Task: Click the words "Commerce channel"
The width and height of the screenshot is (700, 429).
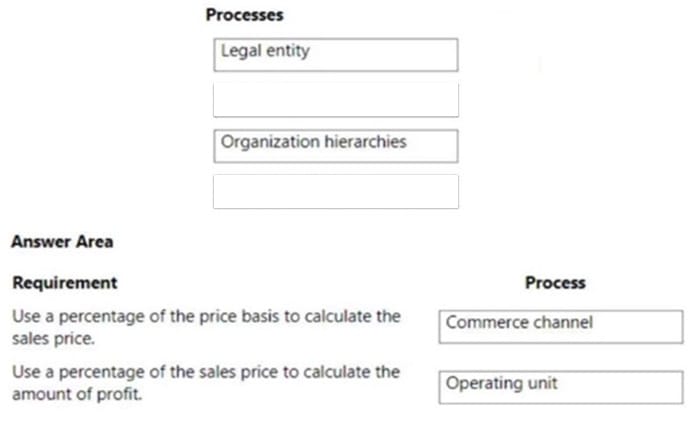Action: tap(519, 322)
